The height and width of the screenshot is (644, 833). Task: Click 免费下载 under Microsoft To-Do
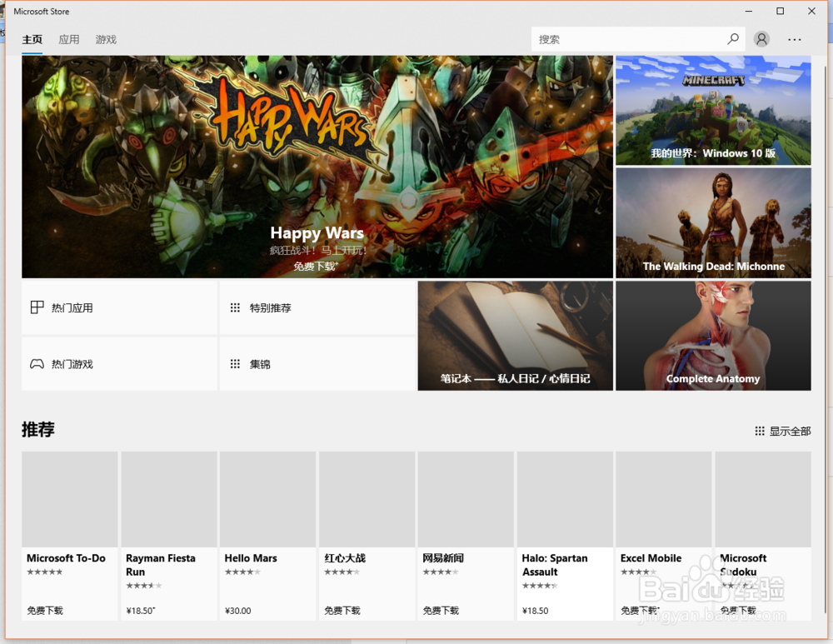[x=45, y=611]
